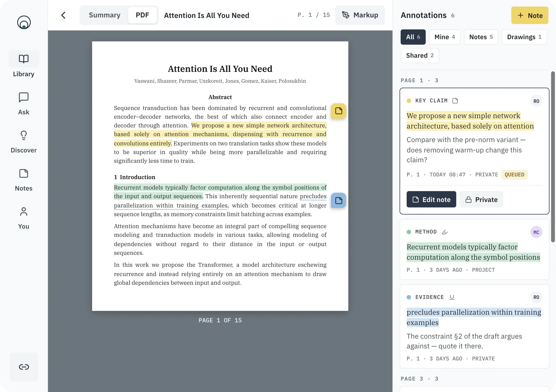
Task: Select the Evidence annotation card
Action: 474,327
